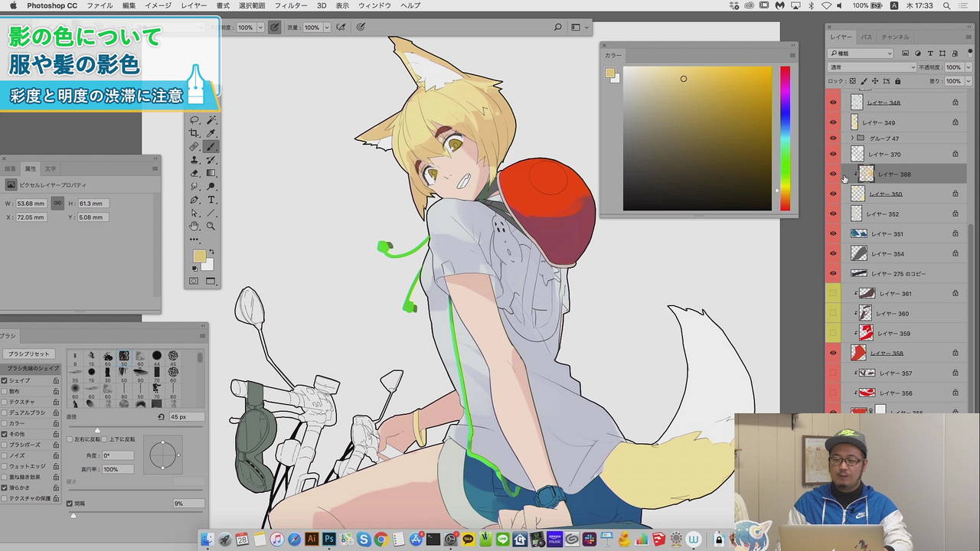
Task: Switch to the チャンネル tab
Action: [x=895, y=37]
